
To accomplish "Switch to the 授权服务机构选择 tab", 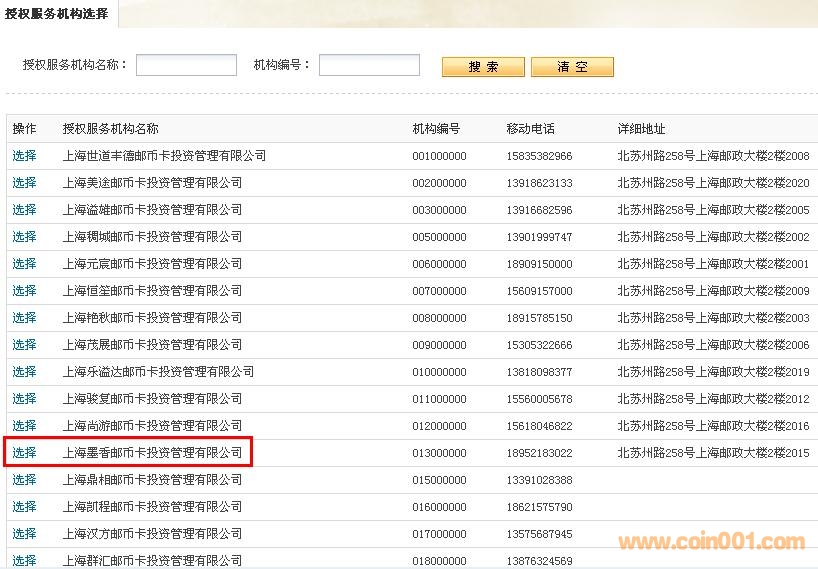I will 57,14.
